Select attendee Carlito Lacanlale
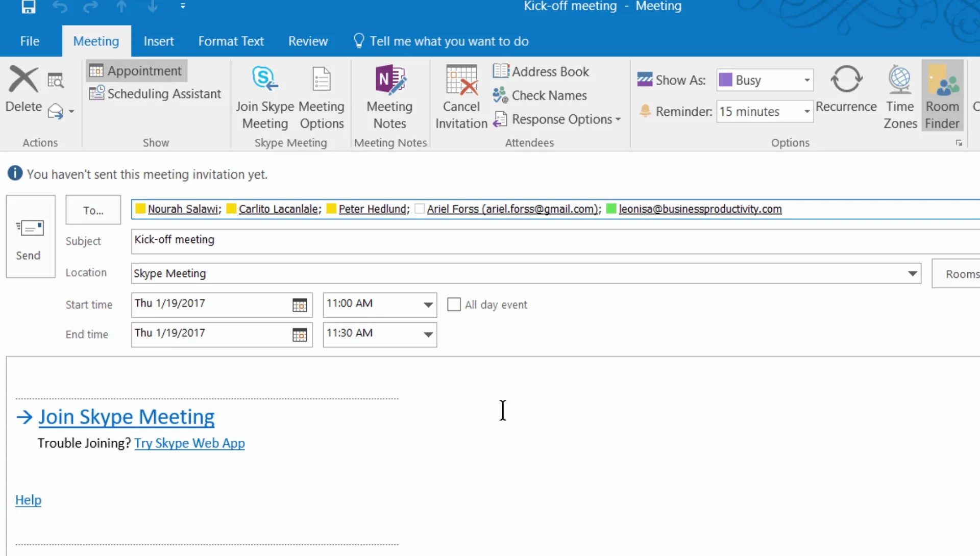Image resolution: width=980 pixels, height=556 pixels. [279, 209]
